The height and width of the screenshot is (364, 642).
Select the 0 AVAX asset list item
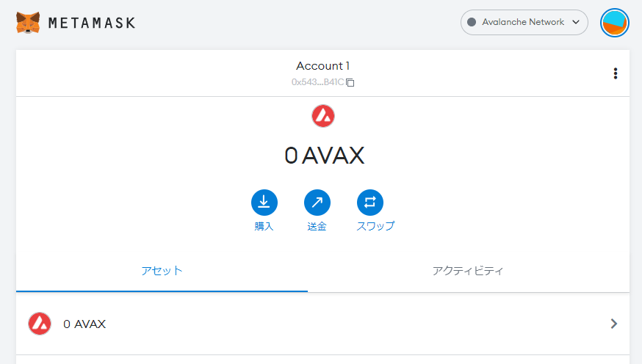point(322,324)
